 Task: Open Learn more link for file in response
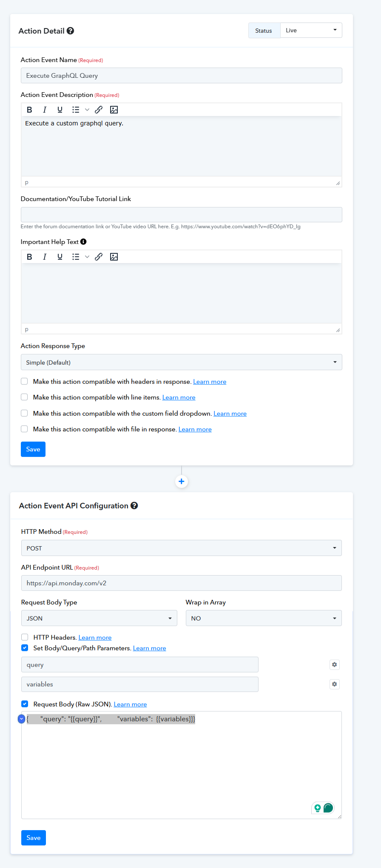(x=195, y=430)
